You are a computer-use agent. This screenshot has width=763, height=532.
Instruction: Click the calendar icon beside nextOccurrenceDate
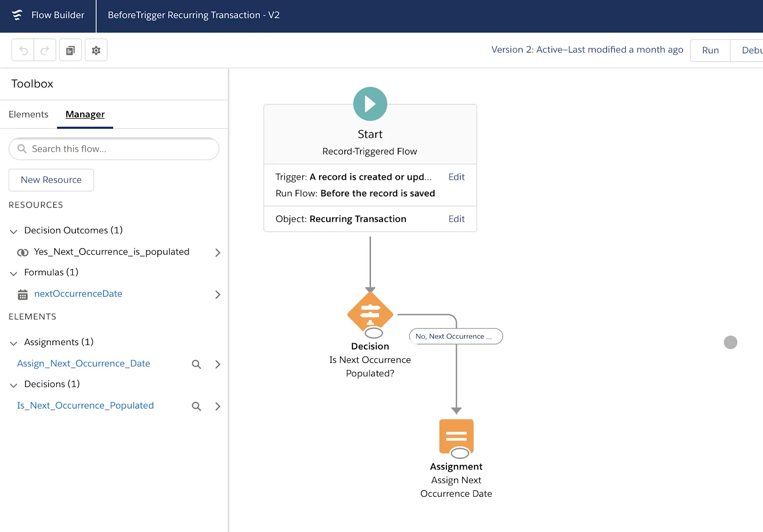22,295
